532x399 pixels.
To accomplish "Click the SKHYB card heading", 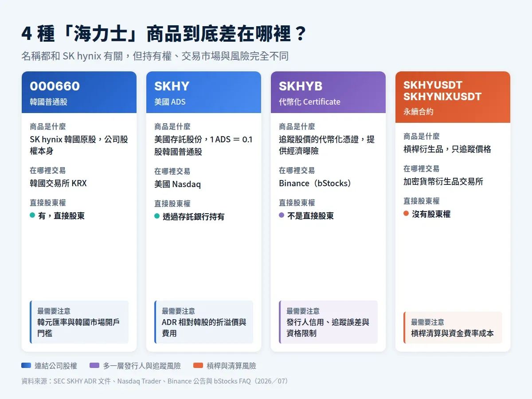I will [x=301, y=86].
